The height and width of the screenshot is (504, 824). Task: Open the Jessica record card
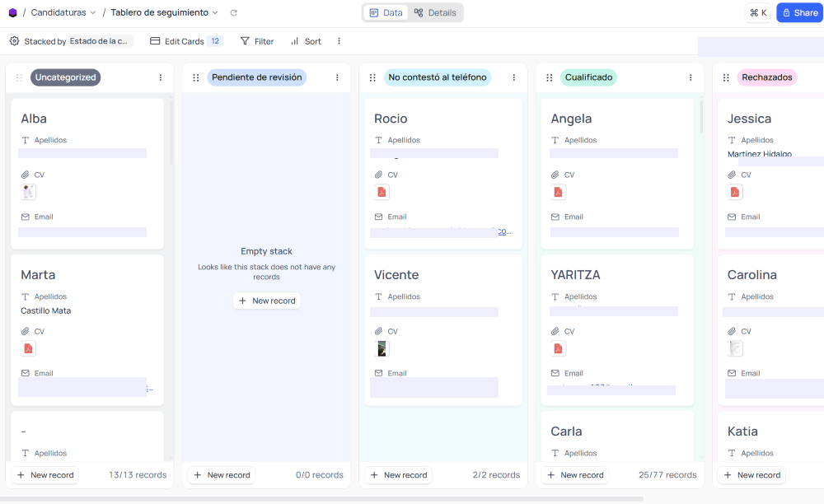[771, 174]
